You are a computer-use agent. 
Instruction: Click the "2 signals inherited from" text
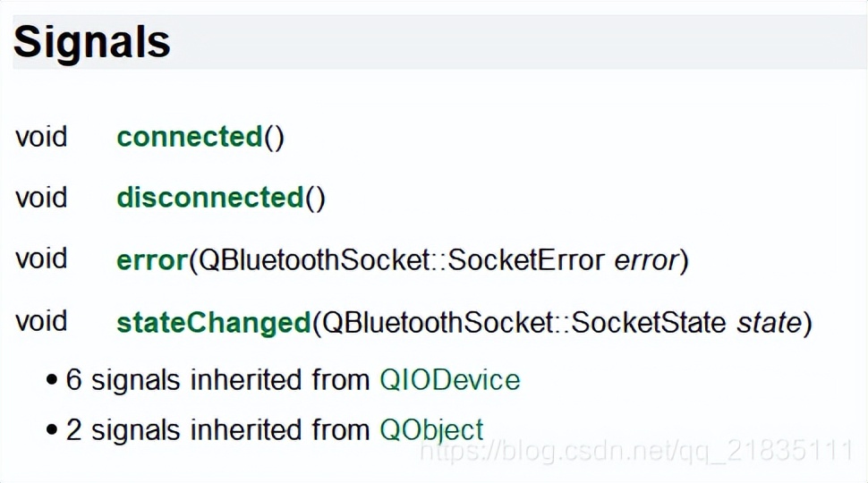218,429
